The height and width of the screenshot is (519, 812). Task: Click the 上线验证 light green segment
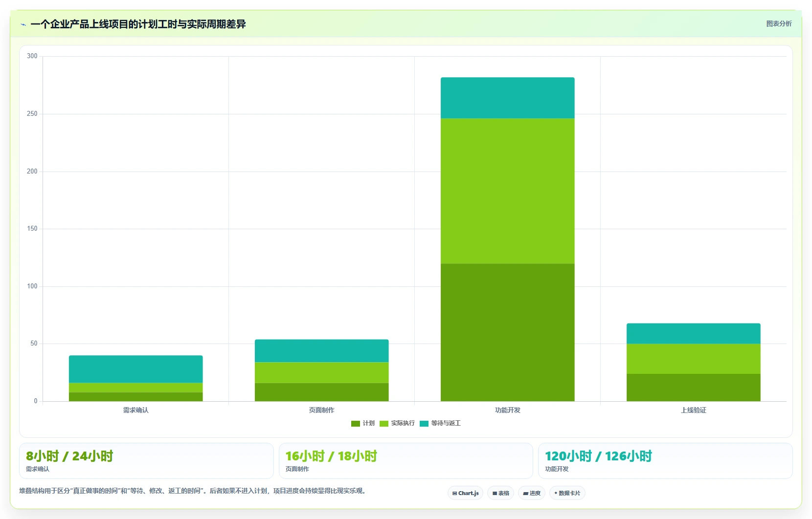tap(694, 359)
